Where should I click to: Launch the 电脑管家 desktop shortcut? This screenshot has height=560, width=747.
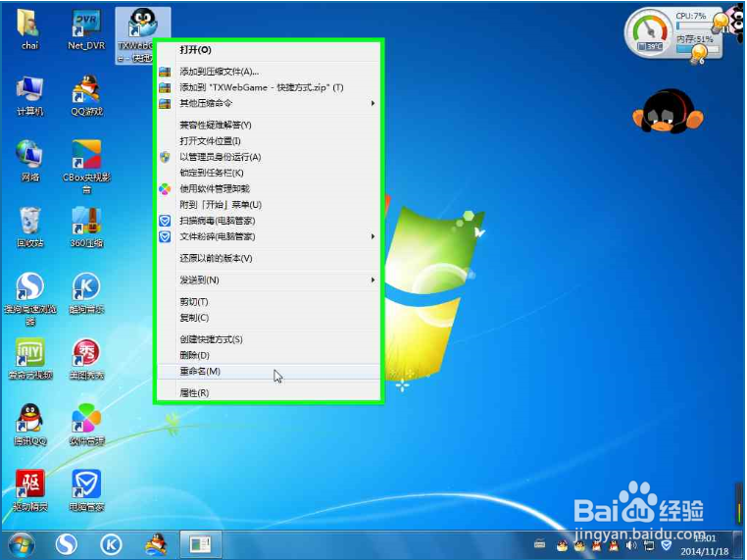(86, 490)
